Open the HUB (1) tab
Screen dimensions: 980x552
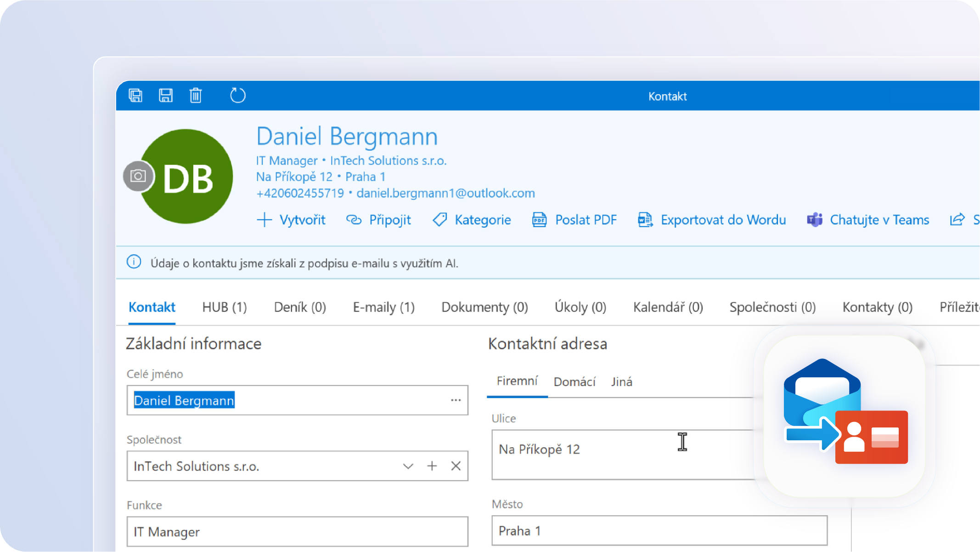pyautogui.click(x=225, y=307)
